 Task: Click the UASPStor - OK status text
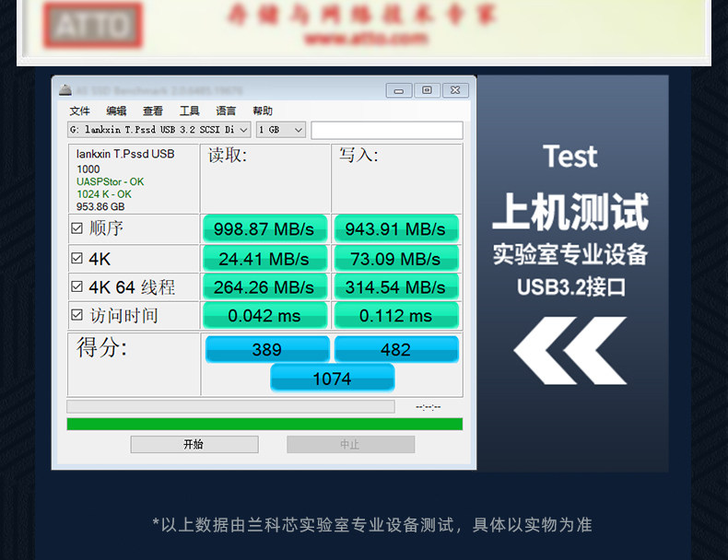[110, 181]
